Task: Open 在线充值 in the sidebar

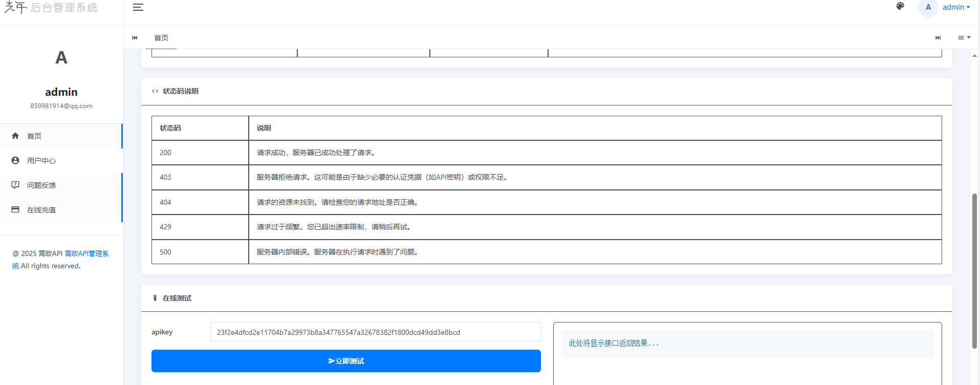Action: click(x=41, y=210)
